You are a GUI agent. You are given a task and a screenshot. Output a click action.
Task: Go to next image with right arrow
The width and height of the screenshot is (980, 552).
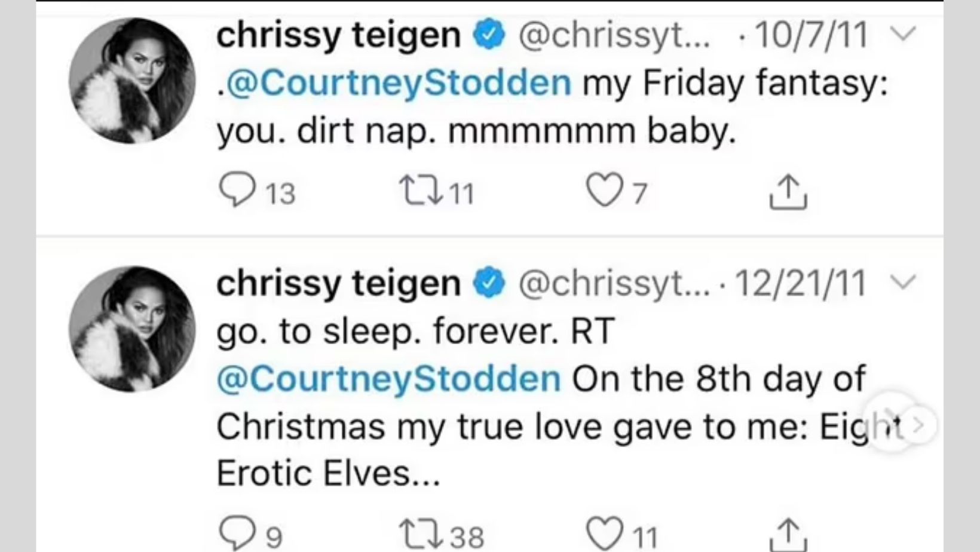(918, 425)
